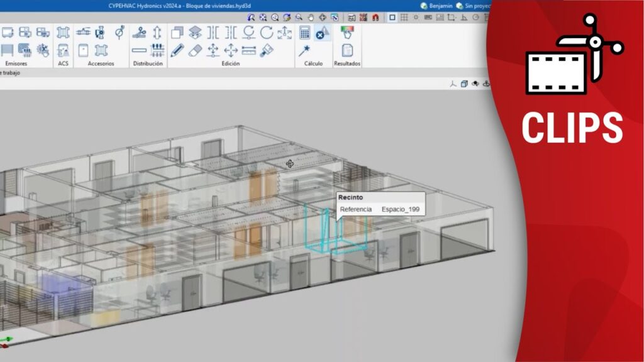Image resolution: width=644 pixels, height=362 pixels.
Task: Click the paint brush icon in Edición
Action: pos(267,50)
